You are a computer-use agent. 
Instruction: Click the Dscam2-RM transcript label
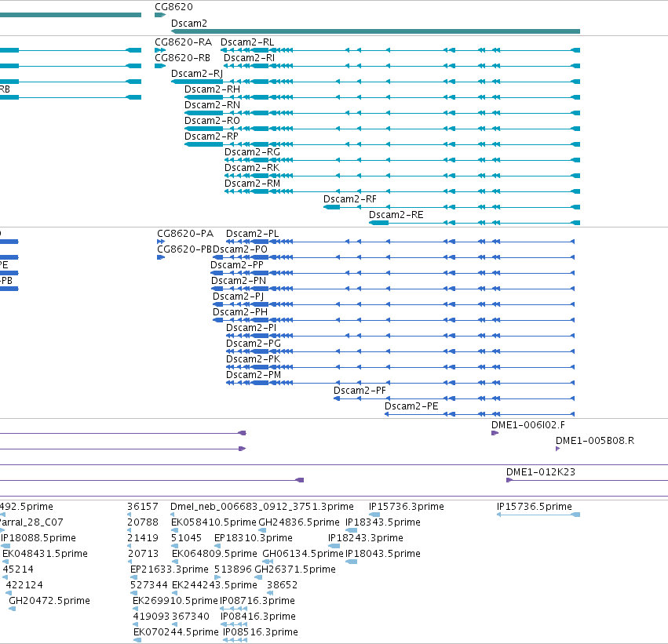[x=252, y=184]
